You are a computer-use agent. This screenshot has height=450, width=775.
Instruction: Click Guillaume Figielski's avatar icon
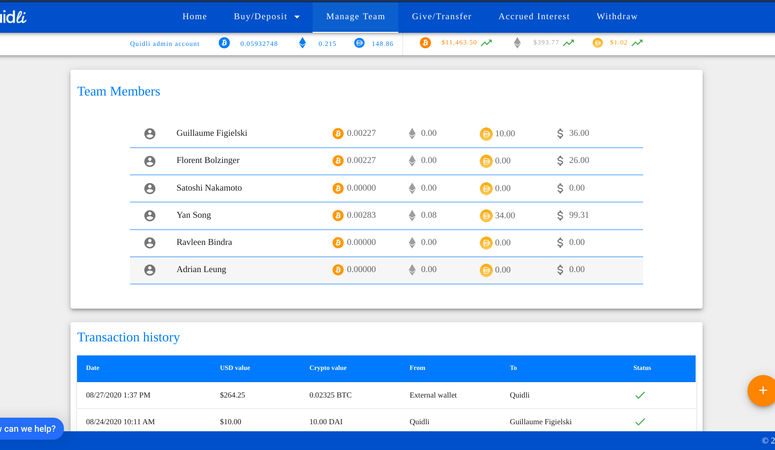[x=150, y=134]
